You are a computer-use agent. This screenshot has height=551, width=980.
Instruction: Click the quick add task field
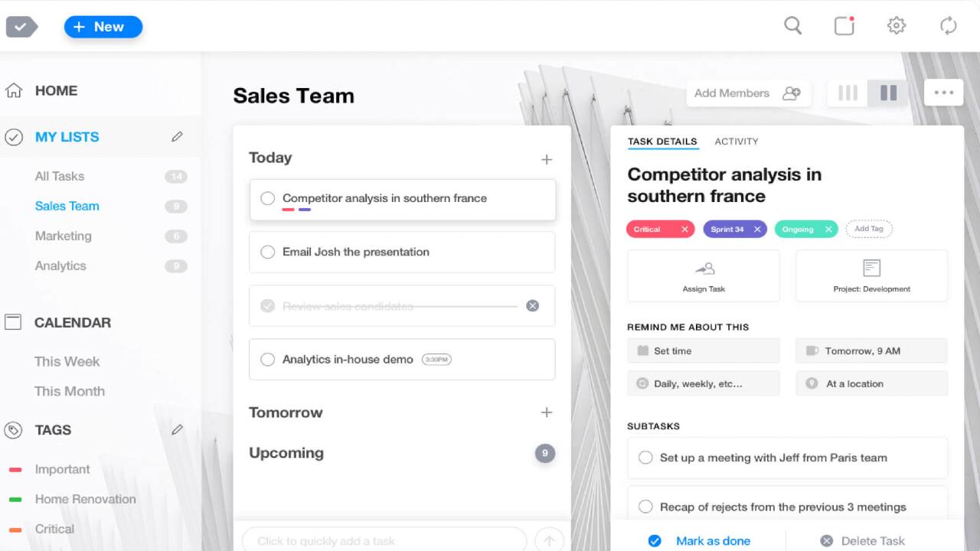[x=383, y=540]
